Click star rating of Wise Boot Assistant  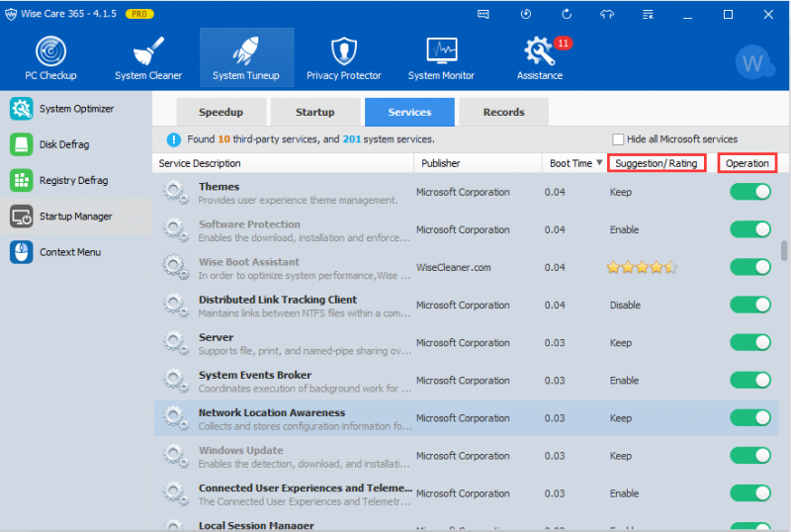641,267
